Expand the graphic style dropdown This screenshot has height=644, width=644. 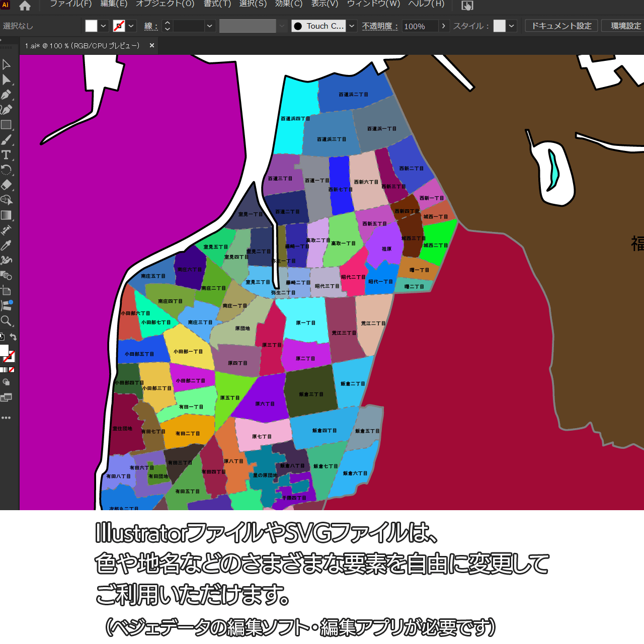pyautogui.click(x=512, y=26)
